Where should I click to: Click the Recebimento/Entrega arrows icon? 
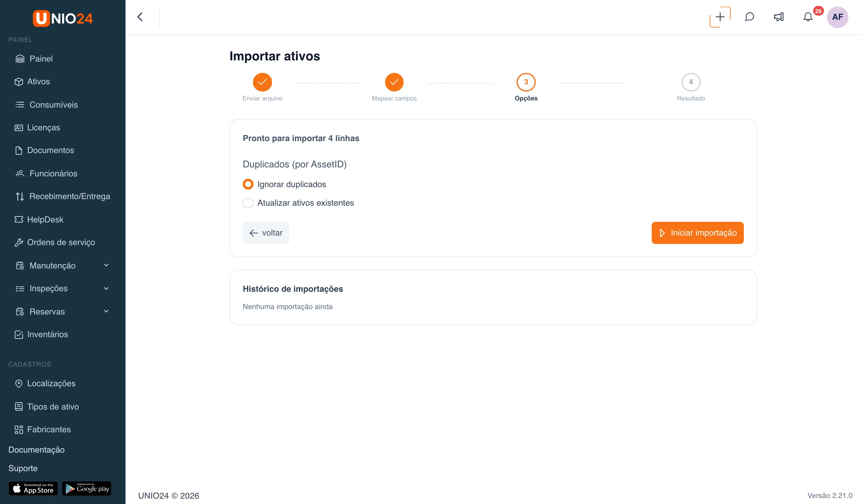[20, 196]
